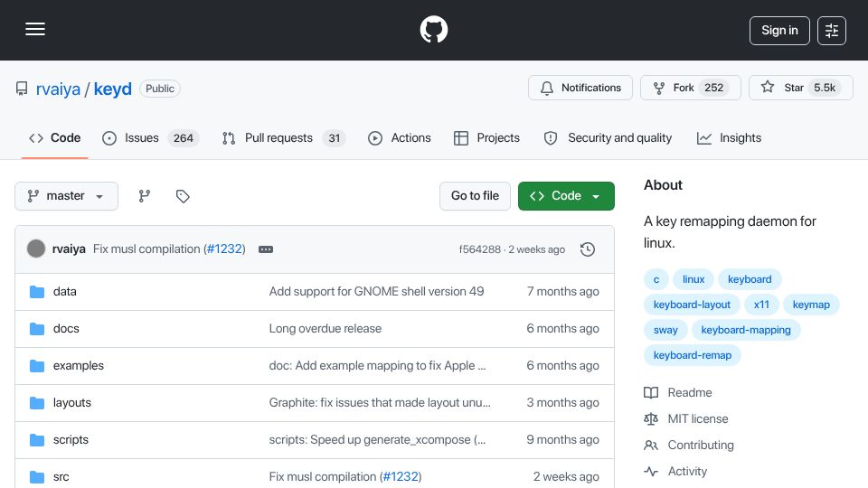
Task: Open the Readme link
Action: [x=678, y=393]
